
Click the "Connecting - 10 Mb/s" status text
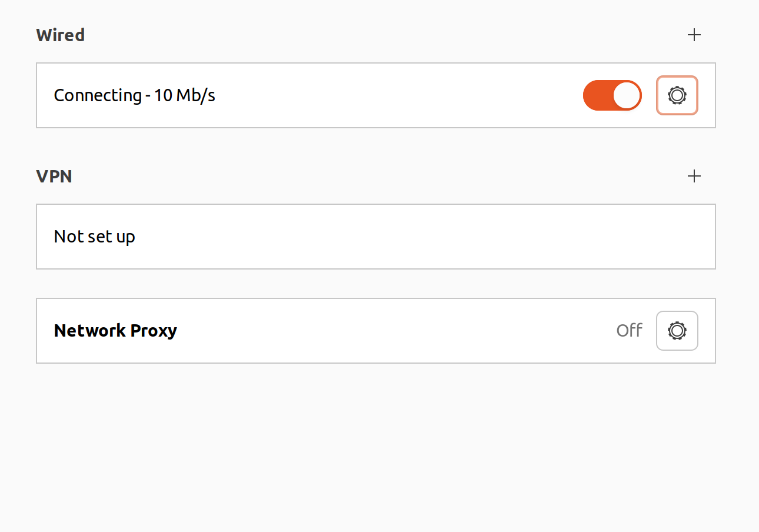tap(134, 95)
